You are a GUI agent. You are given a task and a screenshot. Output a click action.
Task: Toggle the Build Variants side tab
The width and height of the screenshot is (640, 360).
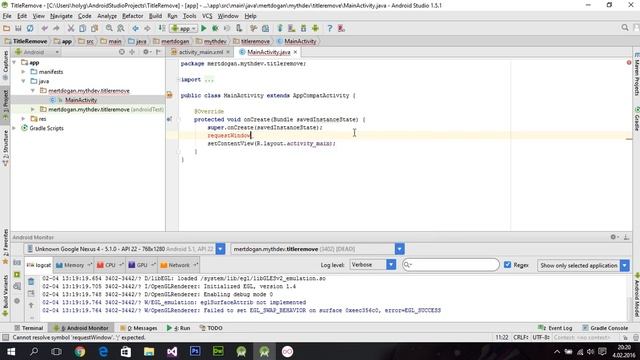click(x=5, y=296)
